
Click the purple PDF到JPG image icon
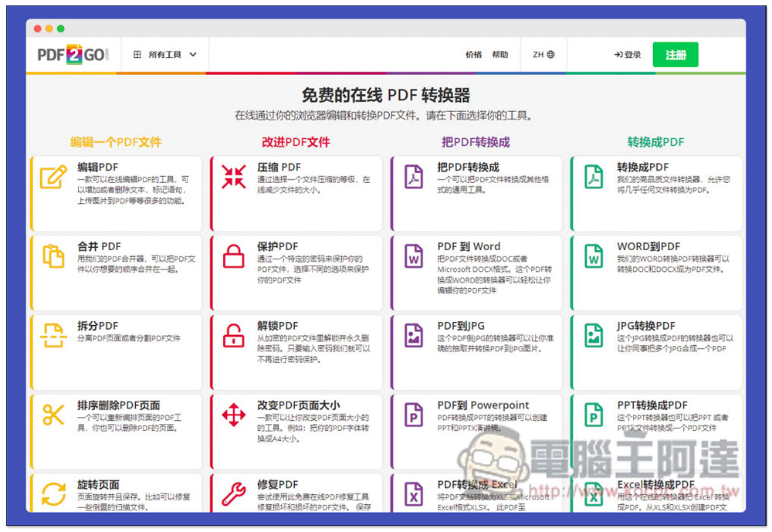414,335
